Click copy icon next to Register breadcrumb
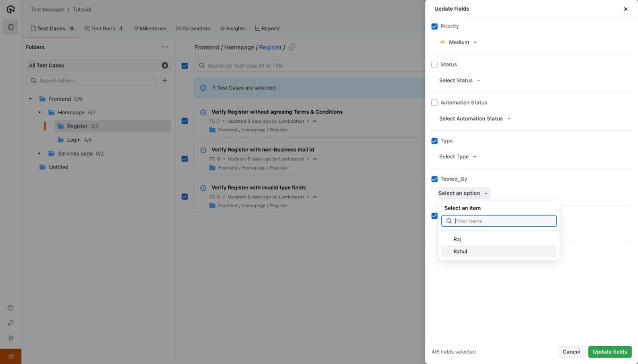 (x=292, y=47)
